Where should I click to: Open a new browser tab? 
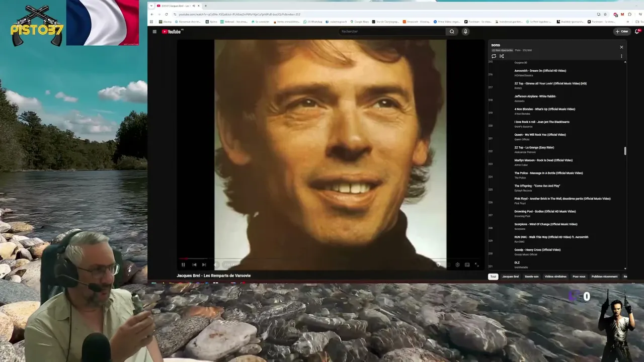pyautogui.click(x=205, y=6)
